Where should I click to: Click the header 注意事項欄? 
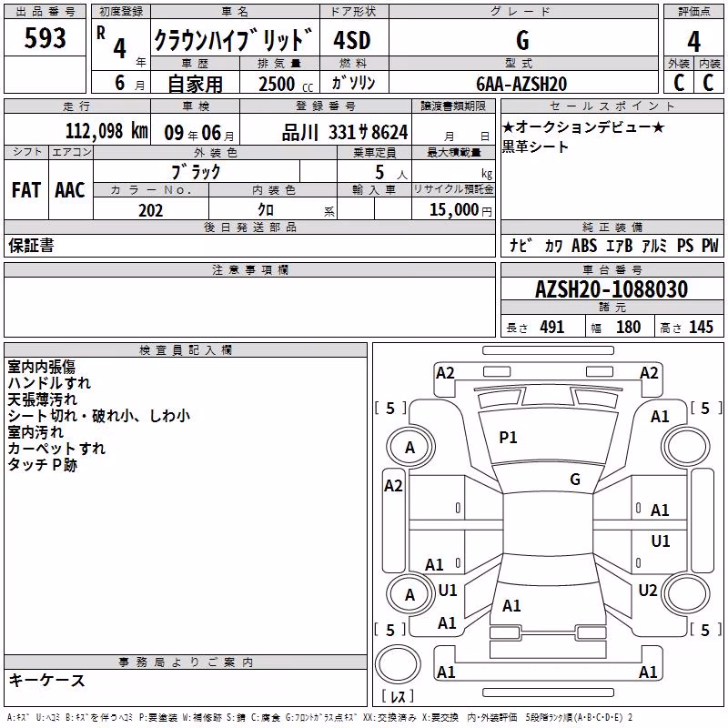250,269
